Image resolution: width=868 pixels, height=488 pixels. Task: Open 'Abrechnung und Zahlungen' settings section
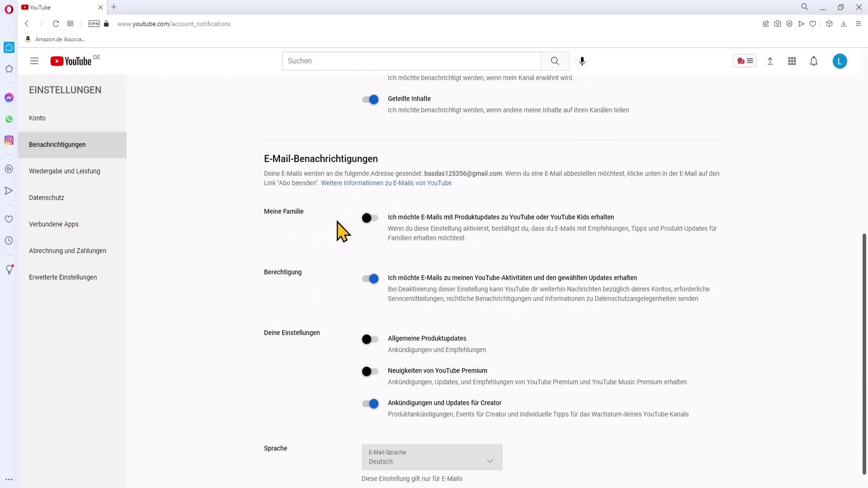(x=67, y=251)
